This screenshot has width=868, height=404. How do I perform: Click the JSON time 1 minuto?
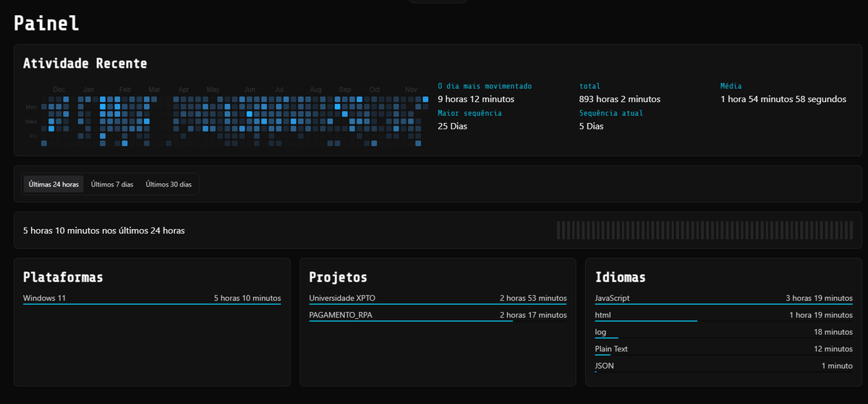[837, 365]
